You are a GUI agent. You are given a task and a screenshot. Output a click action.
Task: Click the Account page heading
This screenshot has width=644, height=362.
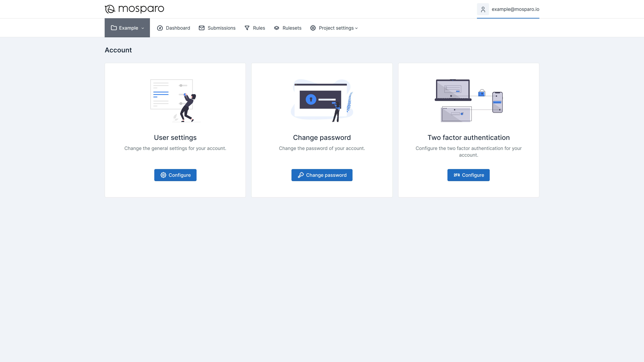(118, 50)
